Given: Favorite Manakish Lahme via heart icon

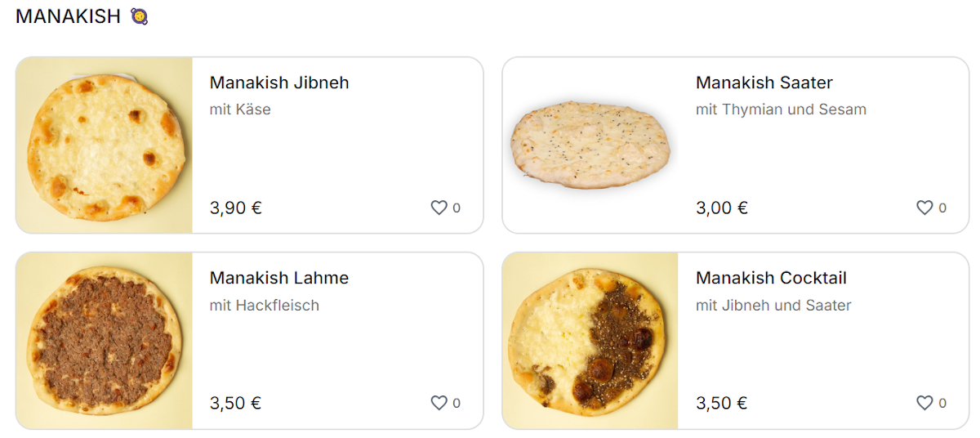Looking at the screenshot, I should pos(439,403).
